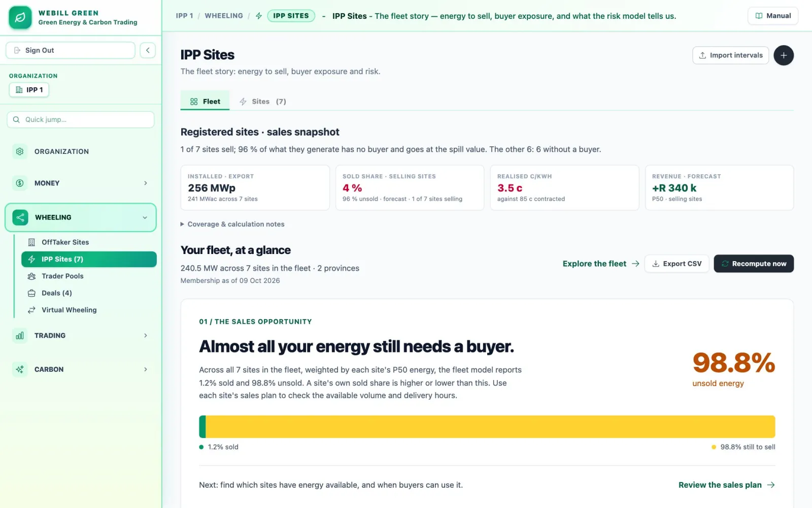The width and height of the screenshot is (812, 508).
Task: Click the WHEELING breadcrumb link
Action: (x=224, y=16)
